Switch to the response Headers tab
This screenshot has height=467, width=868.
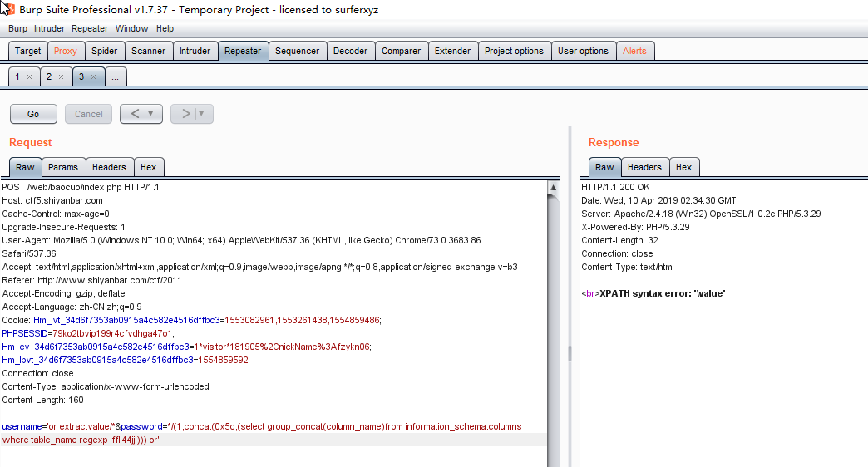click(x=644, y=167)
